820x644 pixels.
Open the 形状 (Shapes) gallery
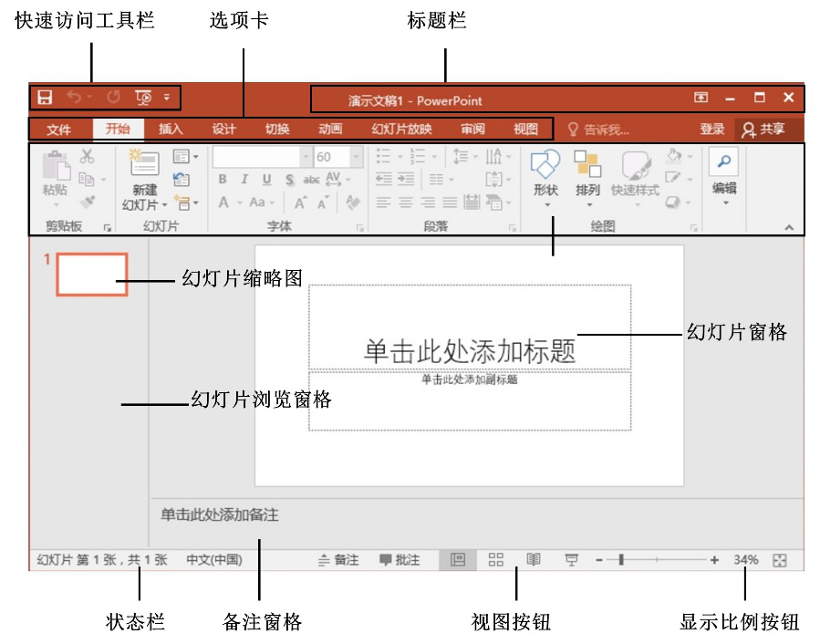(545, 166)
